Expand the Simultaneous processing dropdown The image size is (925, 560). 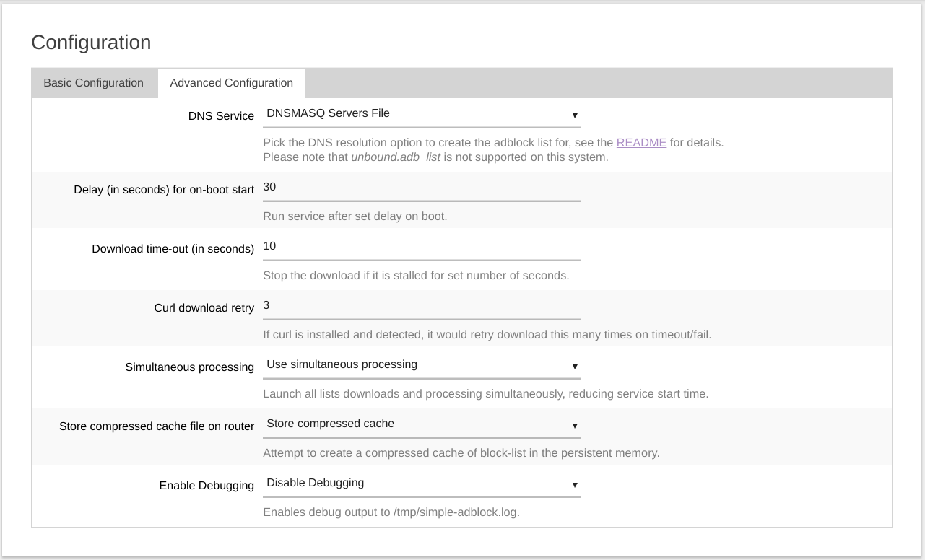pos(420,365)
